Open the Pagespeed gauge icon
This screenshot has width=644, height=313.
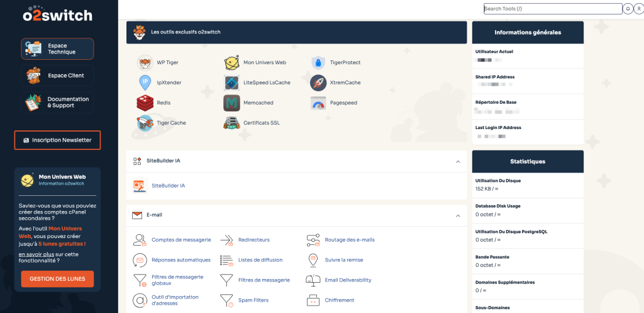pos(319,103)
